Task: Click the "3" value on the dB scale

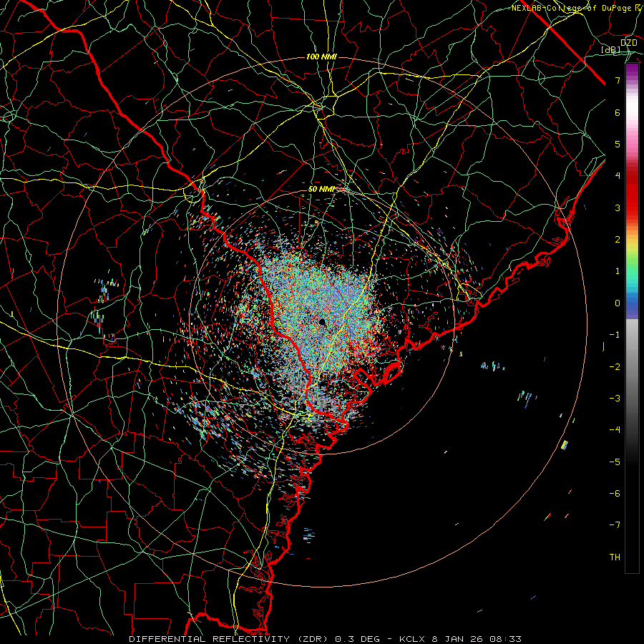Action: [x=618, y=208]
